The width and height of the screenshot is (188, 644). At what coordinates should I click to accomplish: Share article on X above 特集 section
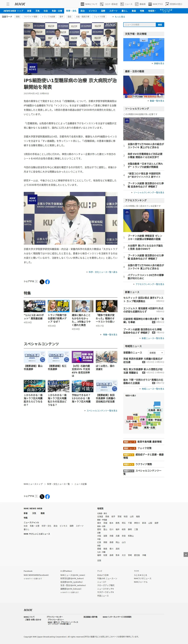[x=42, y=282]
